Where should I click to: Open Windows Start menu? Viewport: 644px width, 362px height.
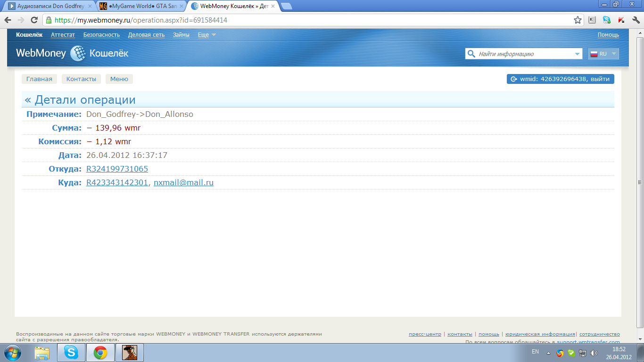(x=13, y=353)
